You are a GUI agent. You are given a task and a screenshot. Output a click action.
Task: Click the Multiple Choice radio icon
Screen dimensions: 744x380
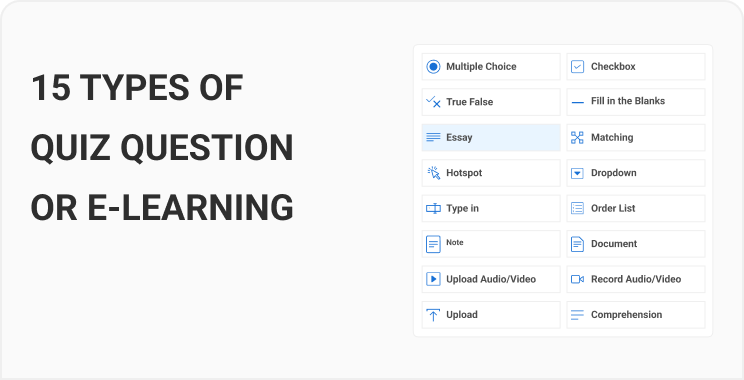pyautogui.click(x=433, y=66)
